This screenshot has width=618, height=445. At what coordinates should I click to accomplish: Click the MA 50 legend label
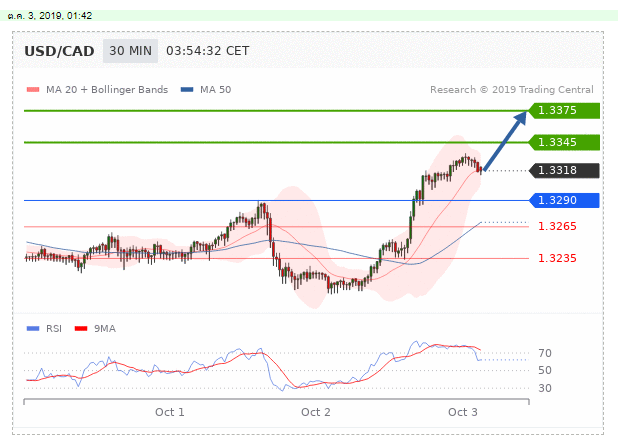coord(216,89)
